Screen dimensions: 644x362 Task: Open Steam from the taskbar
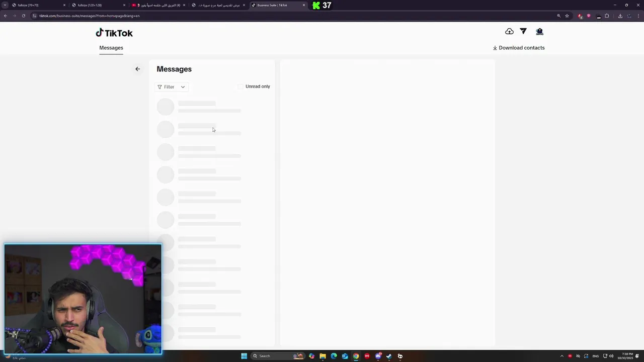coord(389,356)
